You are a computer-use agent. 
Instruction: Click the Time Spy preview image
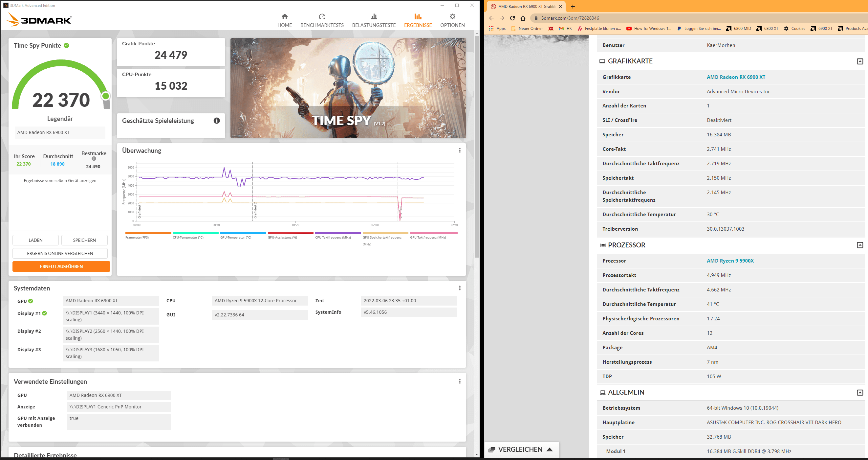(348, 88)
